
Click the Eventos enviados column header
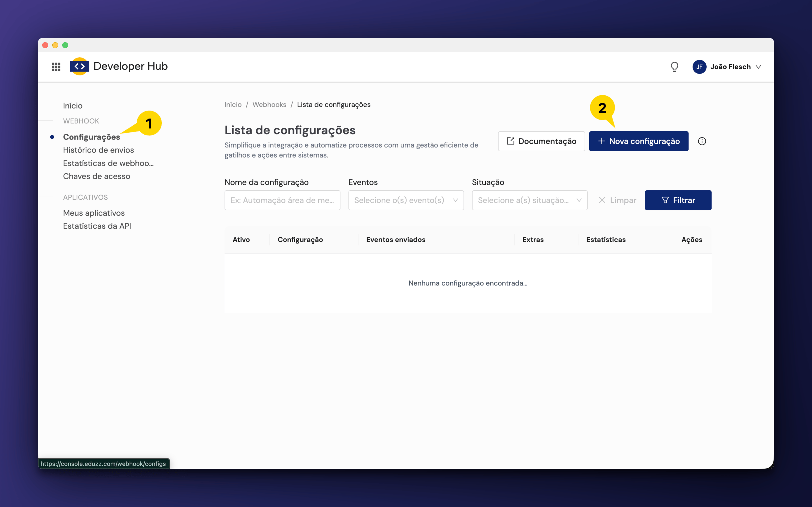396,240
